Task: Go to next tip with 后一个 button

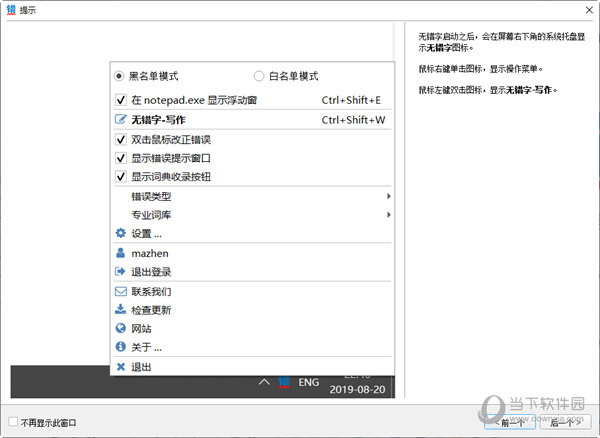Action: 565,422
